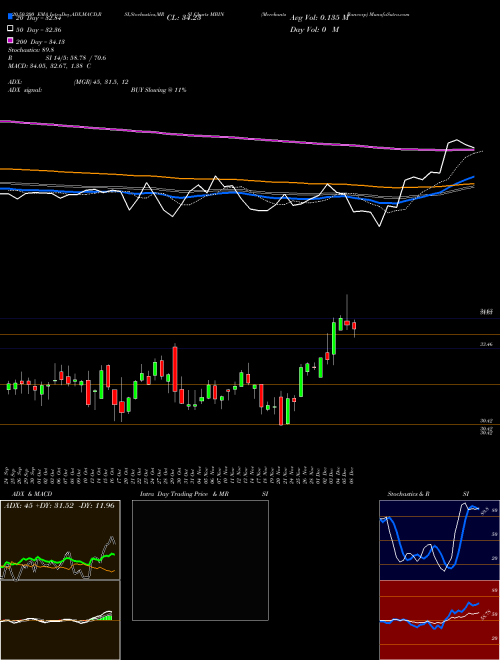Open the empty intraday trading price panel
The height and width of the screenshot is (660, 500).
pyautogui.click(x=200, y=560)
